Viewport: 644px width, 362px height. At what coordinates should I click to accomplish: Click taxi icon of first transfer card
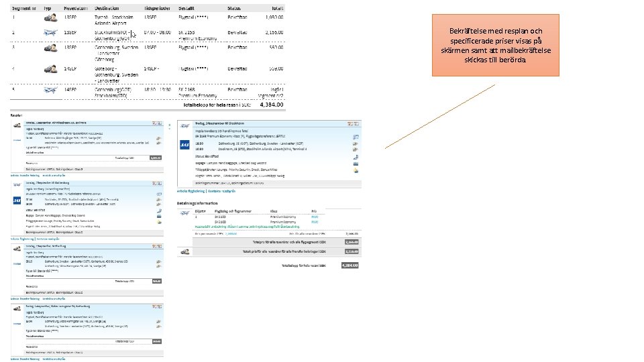pyautogui.click(x=17, y=125)
